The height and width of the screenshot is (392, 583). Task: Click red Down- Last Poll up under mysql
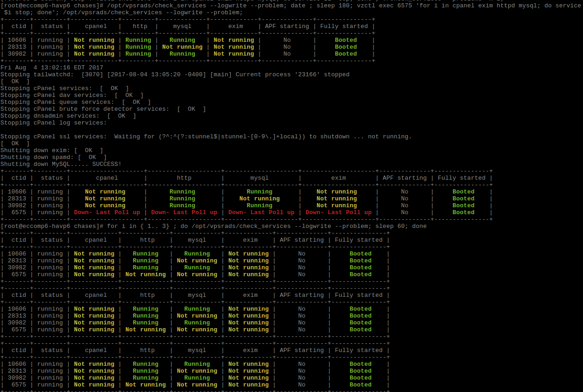pyautogui.click(x=261, y=212)
